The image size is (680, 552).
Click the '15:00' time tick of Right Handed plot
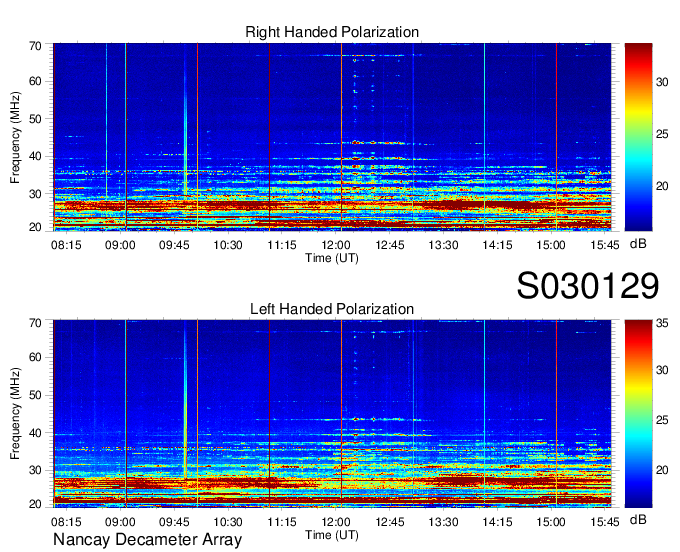(551, 245)
